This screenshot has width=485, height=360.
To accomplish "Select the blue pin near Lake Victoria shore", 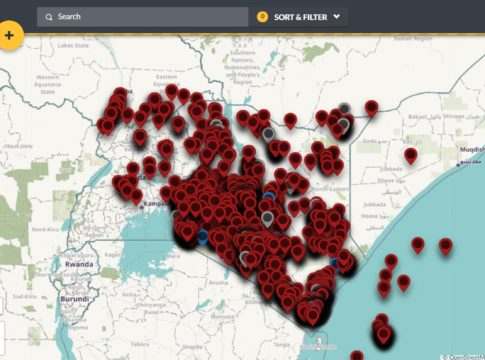I will 203,237.
